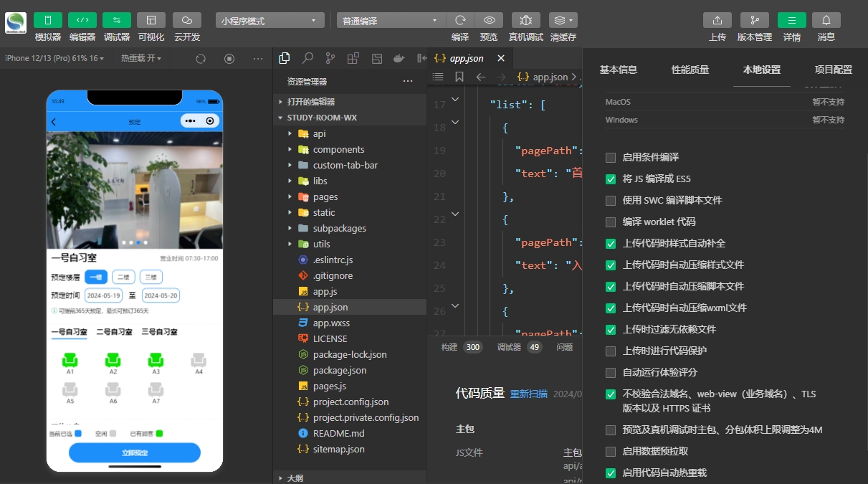Image resolution: width=868 pixels, height=484 pixels.
Task: Select the 三楼 floor button
Action: pos(151,277)
